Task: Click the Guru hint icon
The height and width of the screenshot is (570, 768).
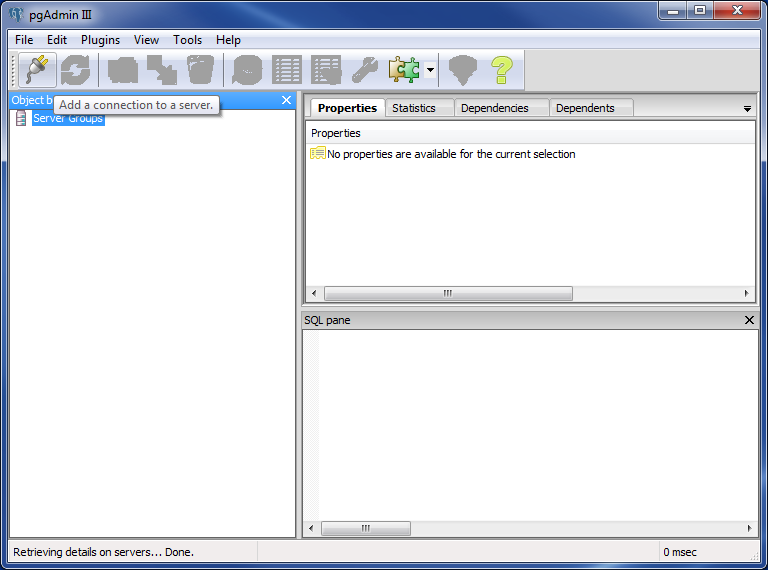Action: coord(462,70)
